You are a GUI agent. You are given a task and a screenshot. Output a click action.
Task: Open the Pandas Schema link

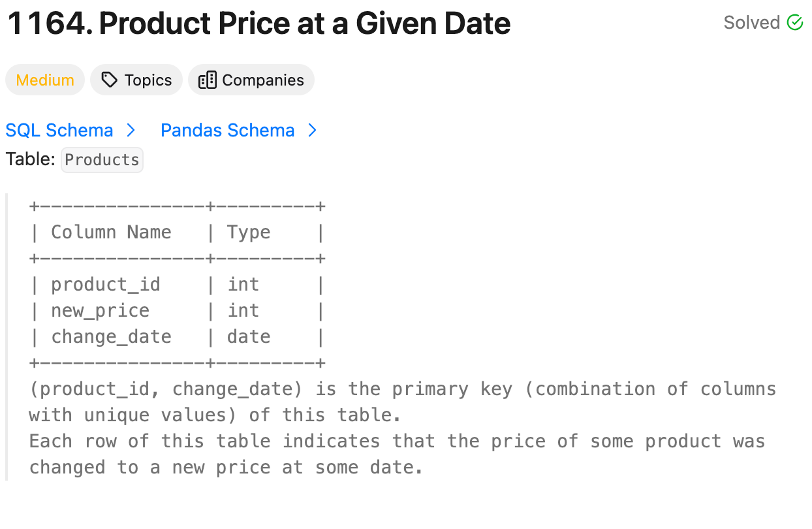(227, 131)
